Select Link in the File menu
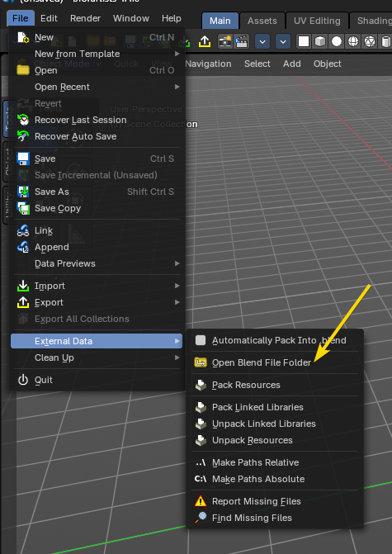This screenshot has width=392, height=554. (x=97, y=230)
